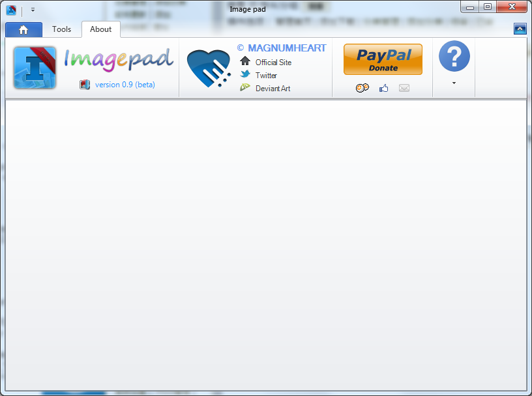Click the version 0.9 (beta) link
This screenshot has width=532, height=396.
click(125, 85)
